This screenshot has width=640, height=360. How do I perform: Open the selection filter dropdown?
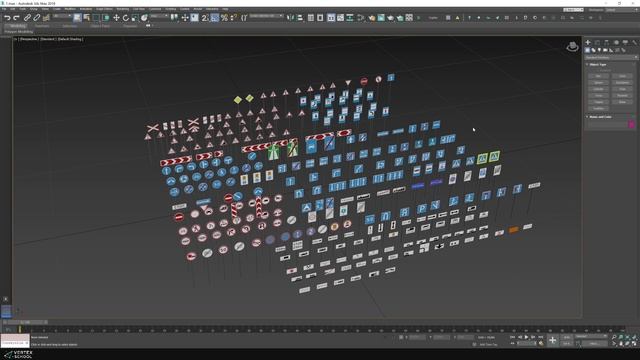pos(62,16)
